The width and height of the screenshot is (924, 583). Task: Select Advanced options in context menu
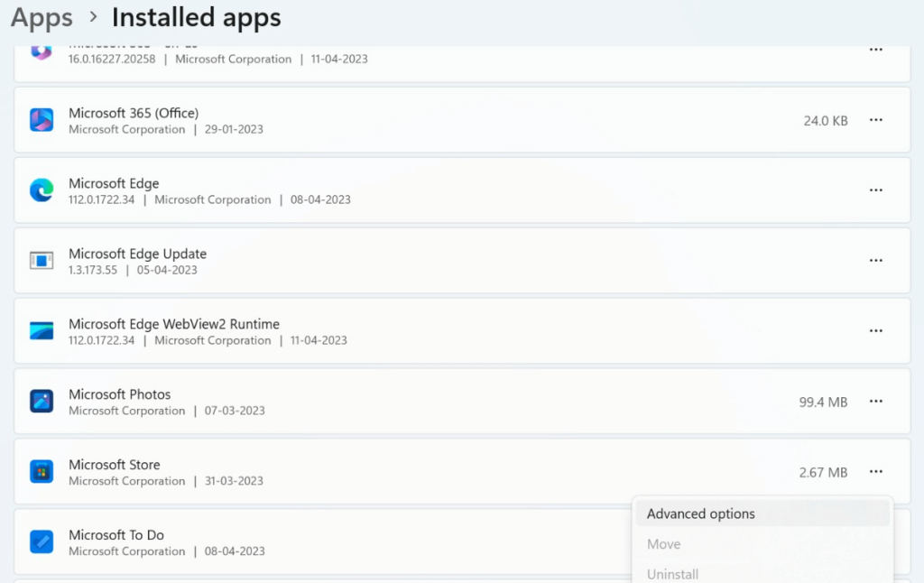701,514
